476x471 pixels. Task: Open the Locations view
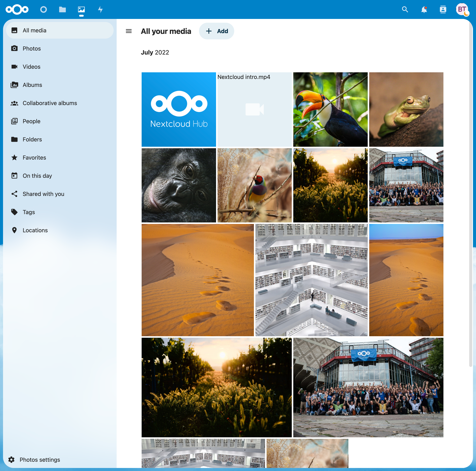click(x=35, y=230)
